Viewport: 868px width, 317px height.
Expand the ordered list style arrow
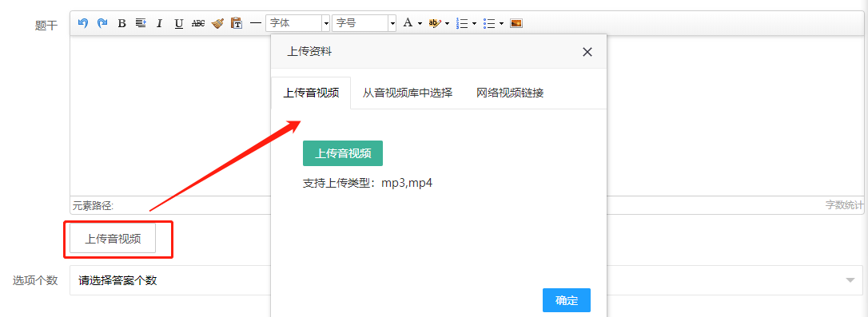tap(475, 23)
